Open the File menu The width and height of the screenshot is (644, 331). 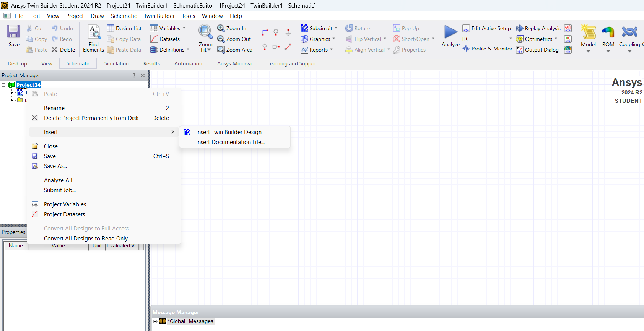[19, 16]
